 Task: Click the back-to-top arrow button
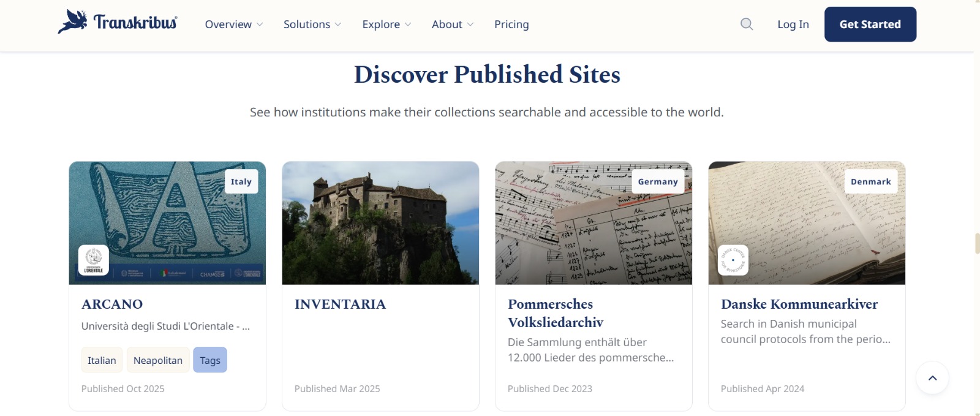click(932, 378)
